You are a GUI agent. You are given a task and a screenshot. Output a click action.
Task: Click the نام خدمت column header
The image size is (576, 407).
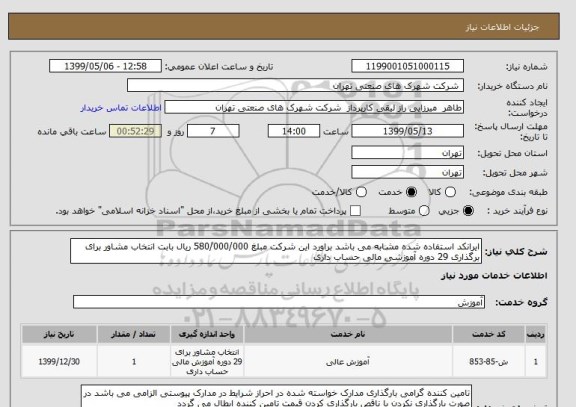(x=348, y=334)
